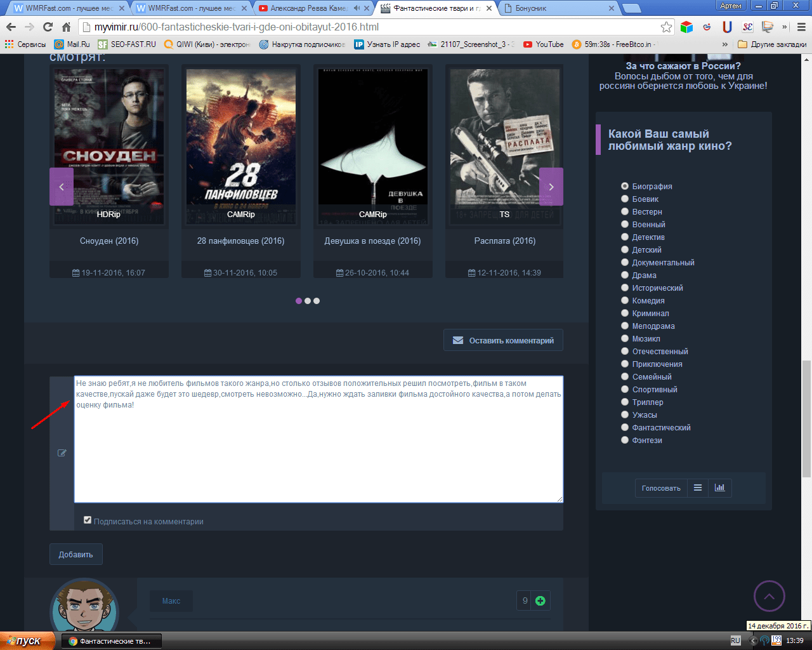Open QIWI bookmark in bookmarks bar
This screenshot has height=650, width=812.
point(207,44)
